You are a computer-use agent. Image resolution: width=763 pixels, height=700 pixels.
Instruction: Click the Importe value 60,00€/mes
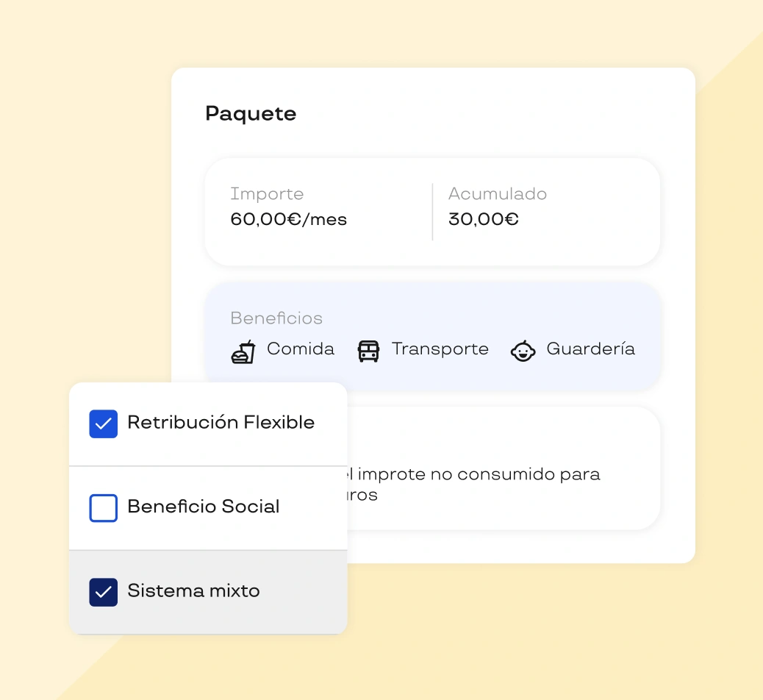coord(289,219)
